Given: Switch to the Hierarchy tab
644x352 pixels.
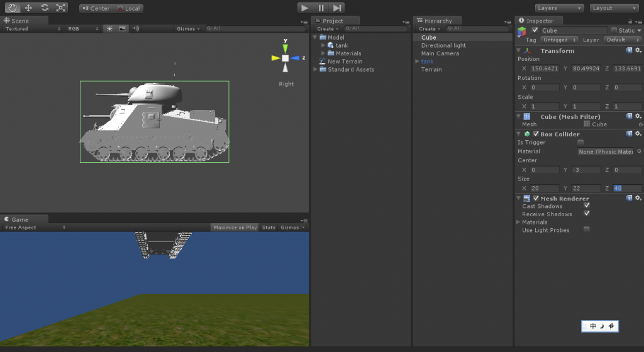Looking at the screenshot, I should pos(438,21).
